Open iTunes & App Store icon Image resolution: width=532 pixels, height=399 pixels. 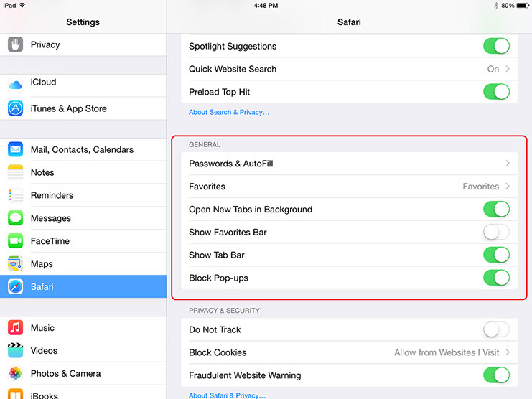(15, 108)
